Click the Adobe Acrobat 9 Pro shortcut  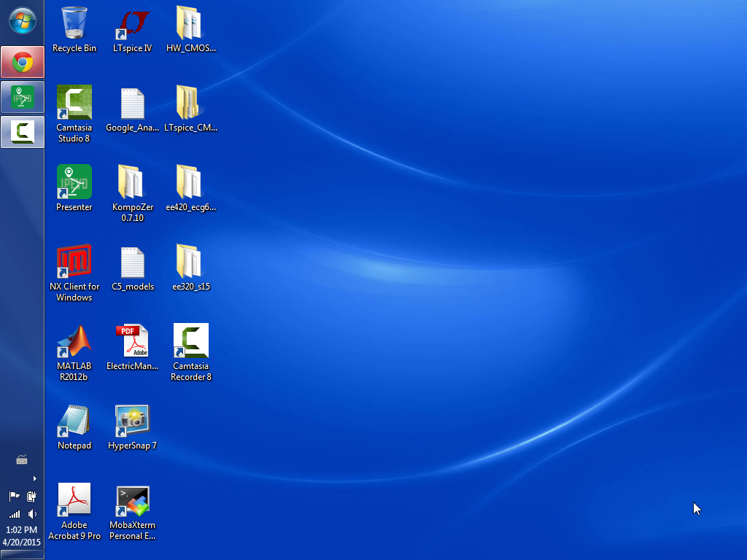point(74,500)
